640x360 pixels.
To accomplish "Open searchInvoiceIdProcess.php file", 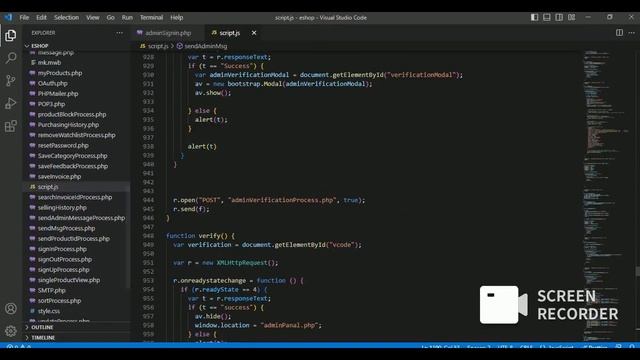I will 75,197.
